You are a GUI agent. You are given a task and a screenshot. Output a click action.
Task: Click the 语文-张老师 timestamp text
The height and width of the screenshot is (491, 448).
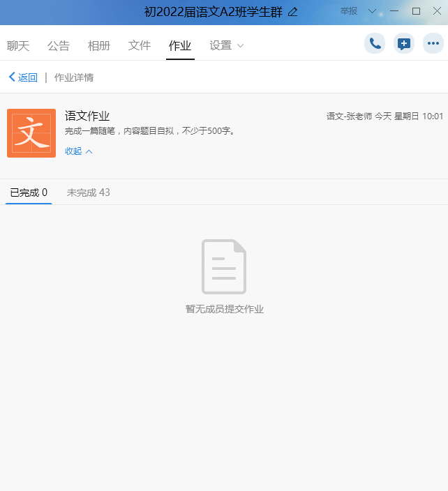[384, 116]
